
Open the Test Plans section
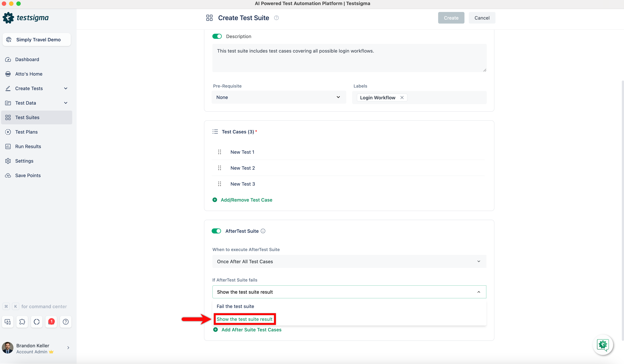pyautogui.click(x=27, y=132)
